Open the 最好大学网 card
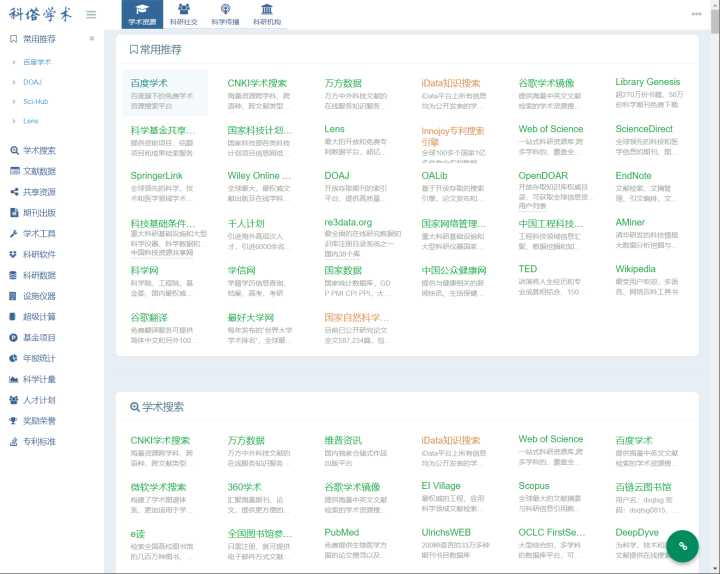720x574 pixels. [262, 328]
